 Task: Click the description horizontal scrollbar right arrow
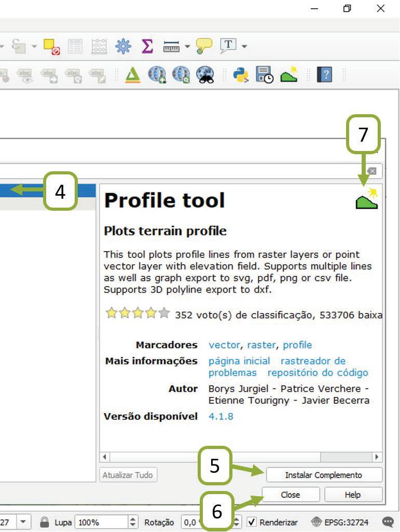(x=377, y=457)
